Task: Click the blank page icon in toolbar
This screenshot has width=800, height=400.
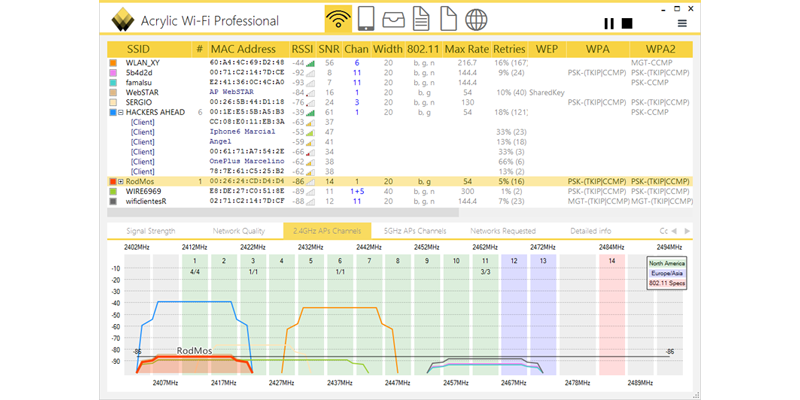Action: [449, 20]
